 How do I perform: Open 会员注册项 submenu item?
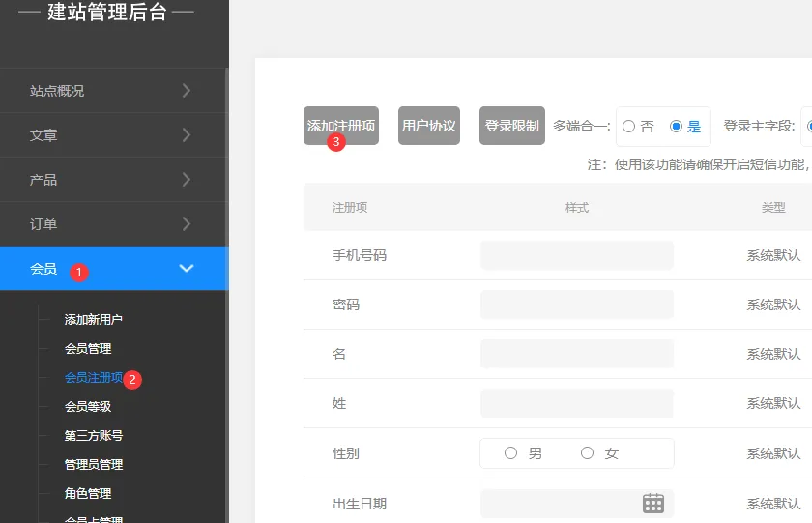94,377
